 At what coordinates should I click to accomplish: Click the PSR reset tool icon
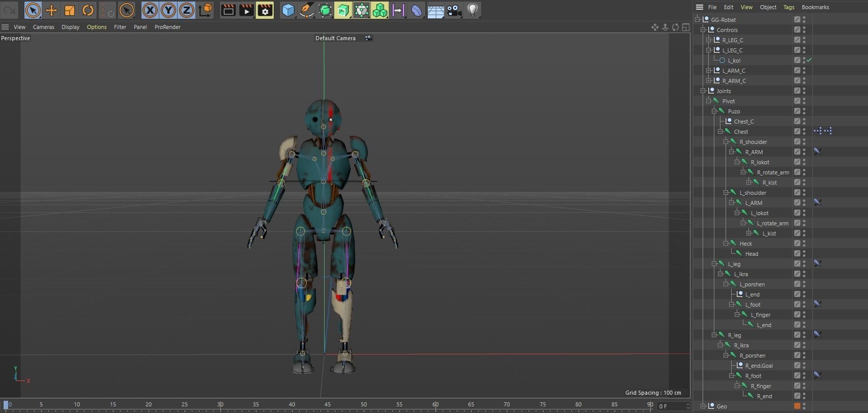coord(107,10)
